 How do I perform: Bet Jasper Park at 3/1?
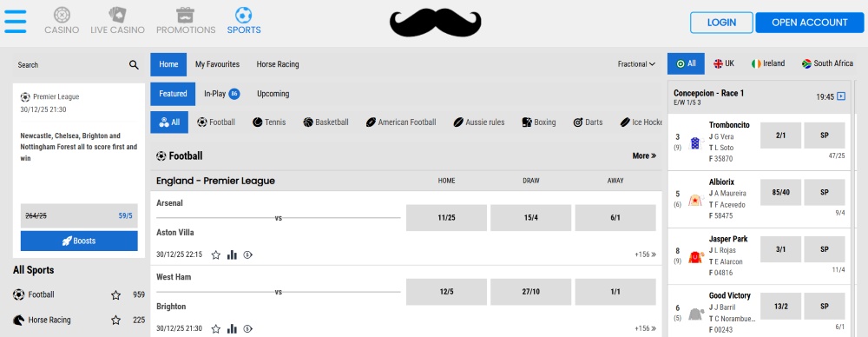(780, 249)
